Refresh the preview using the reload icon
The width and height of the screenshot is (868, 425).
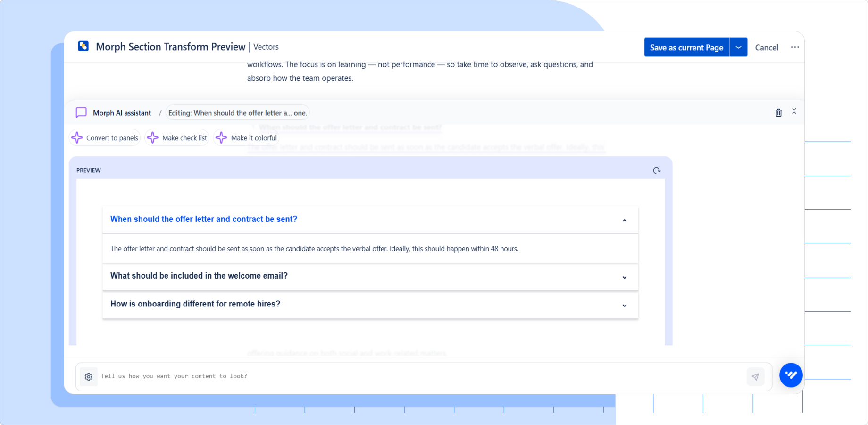coord(657,170)
